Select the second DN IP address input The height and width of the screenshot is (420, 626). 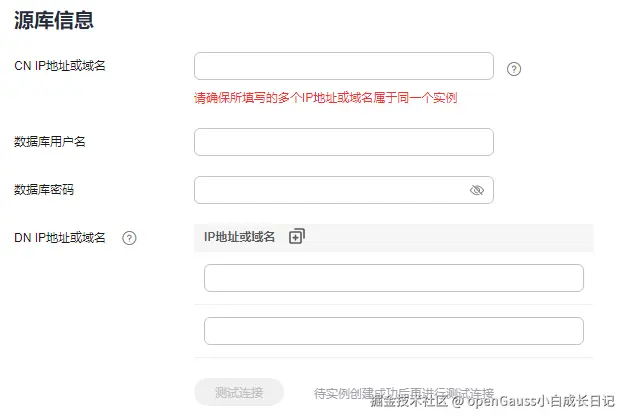click(393, 331)
